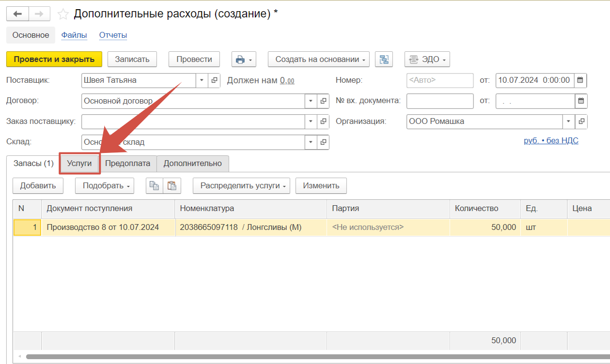Click the Изменить button
Screen dimensions: 610x364
click(321, 185)
